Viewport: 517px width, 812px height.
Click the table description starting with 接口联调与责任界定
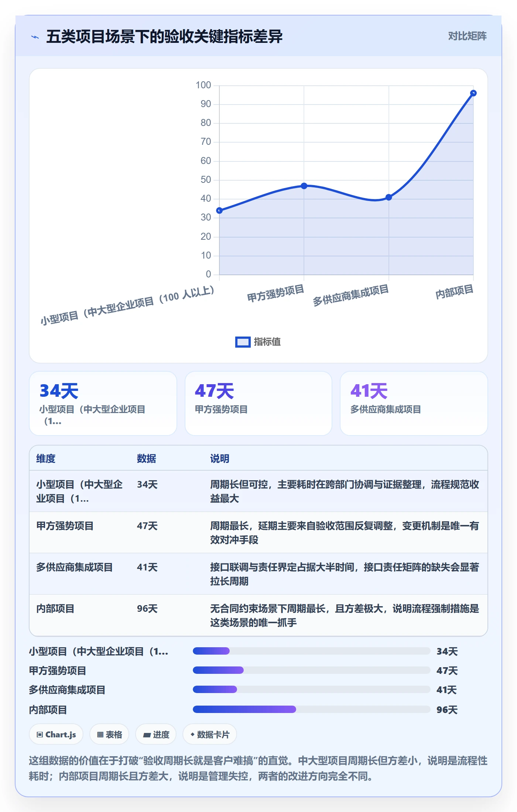[x=345, y=574]
